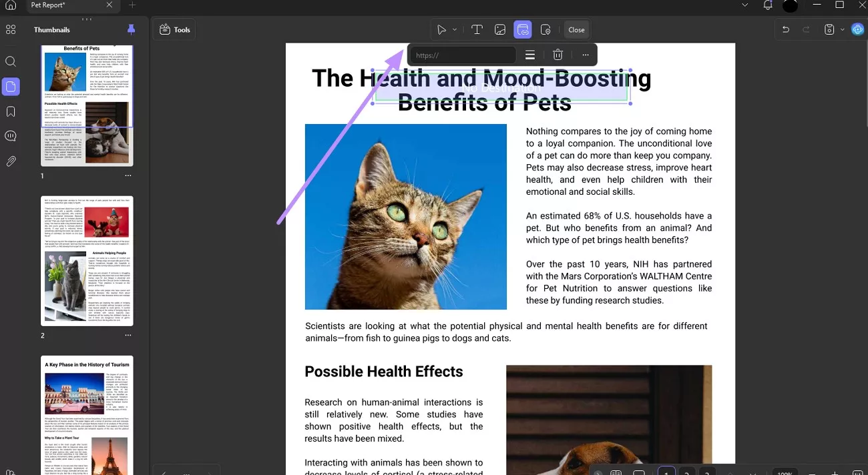Click the Undo button
The width and height of the screenshot is (868, 475).
(786, 29)
